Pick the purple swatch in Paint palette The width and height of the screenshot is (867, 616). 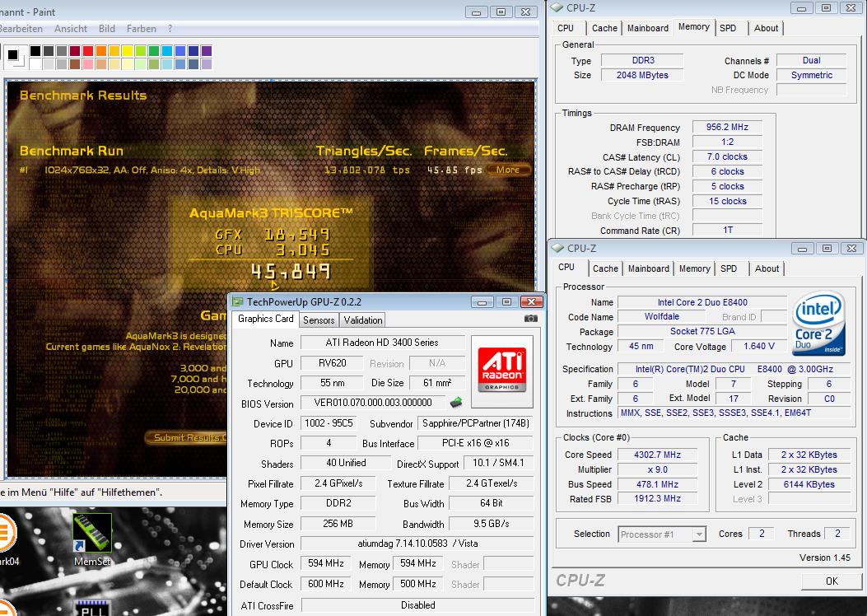[206, 51]
